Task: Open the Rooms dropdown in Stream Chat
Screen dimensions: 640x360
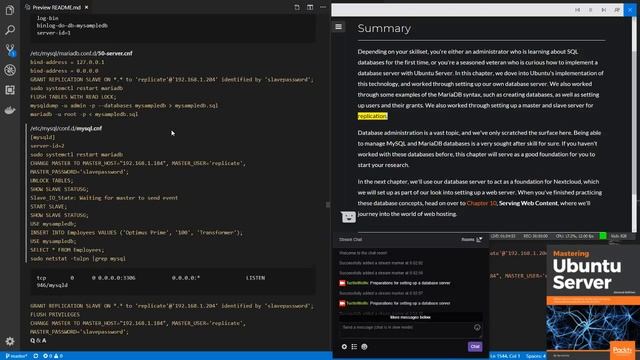Action: (x=471, y=239)
